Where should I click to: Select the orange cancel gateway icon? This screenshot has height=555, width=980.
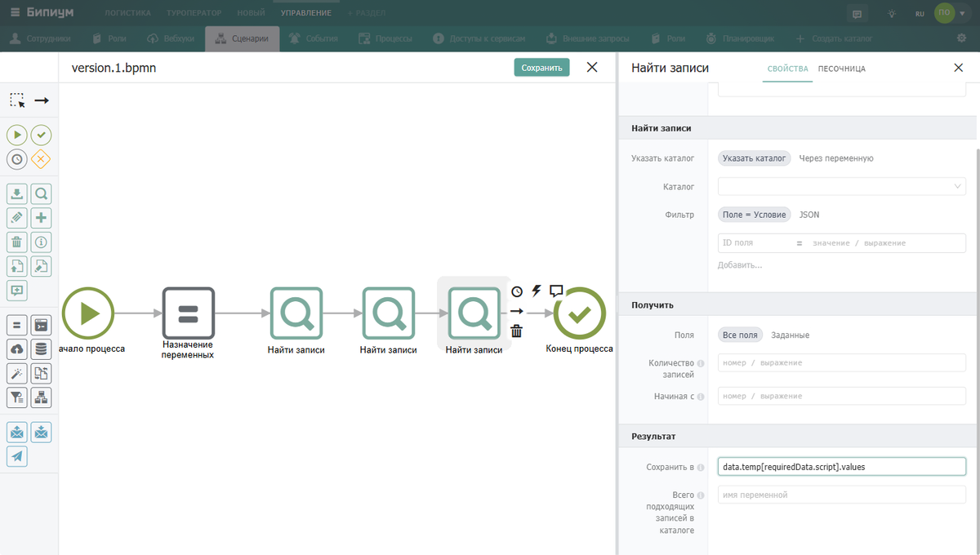(41, 159)
